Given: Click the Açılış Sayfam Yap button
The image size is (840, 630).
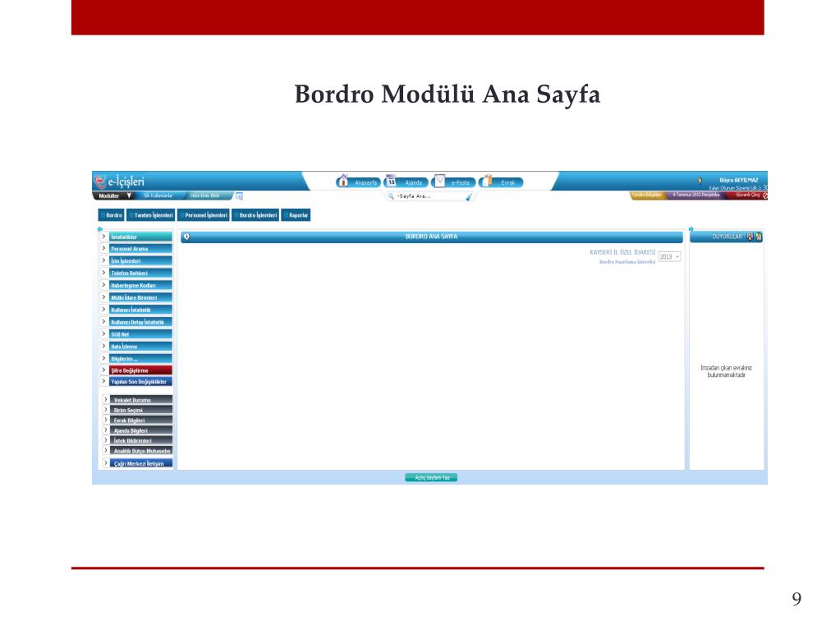Looking at the screenshot, I should pos(432,478).
